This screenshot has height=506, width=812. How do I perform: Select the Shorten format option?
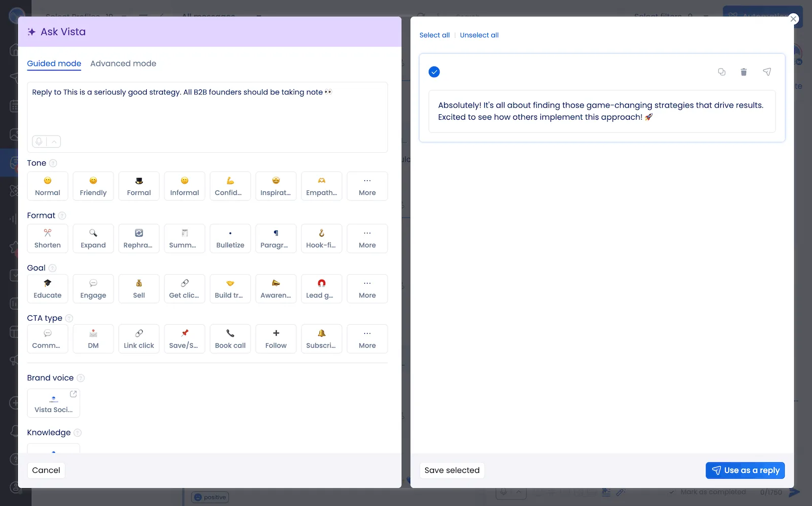click(47, 239)
